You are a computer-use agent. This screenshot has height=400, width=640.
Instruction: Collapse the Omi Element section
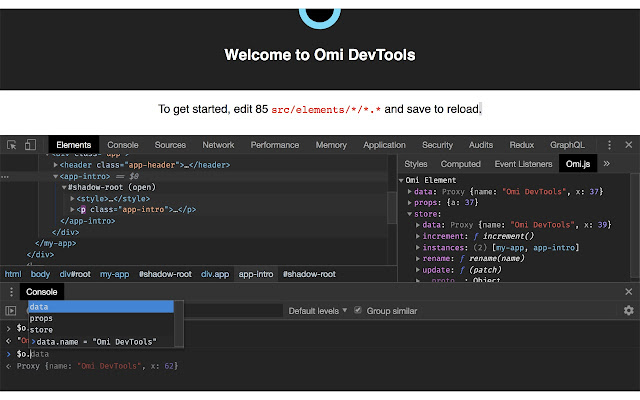click(x=401, y=180)
